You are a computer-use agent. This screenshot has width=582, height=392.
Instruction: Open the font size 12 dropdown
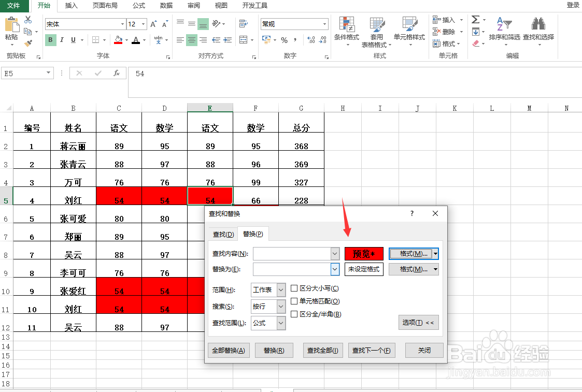pyautogui.click(x=143, y=24)
